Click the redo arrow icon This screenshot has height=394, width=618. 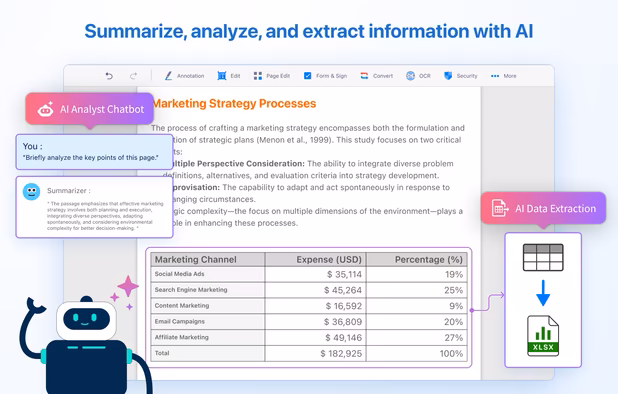pyautogui.click(x=133, y=76)
